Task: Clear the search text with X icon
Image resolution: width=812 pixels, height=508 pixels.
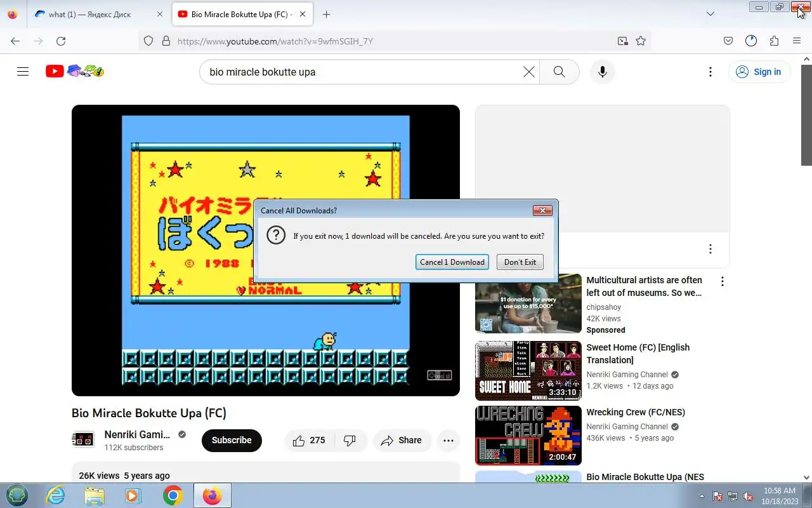Action: pos(528,72)
